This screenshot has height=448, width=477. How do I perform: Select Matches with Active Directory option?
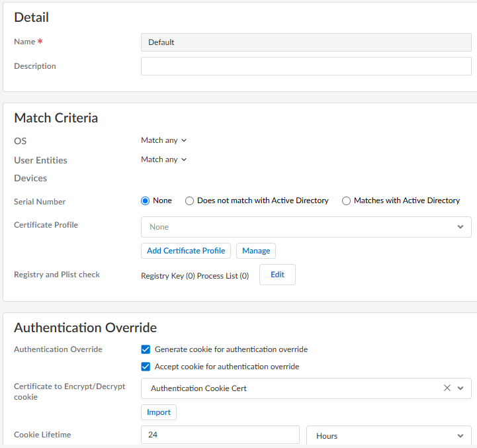[x=346, y=201]
